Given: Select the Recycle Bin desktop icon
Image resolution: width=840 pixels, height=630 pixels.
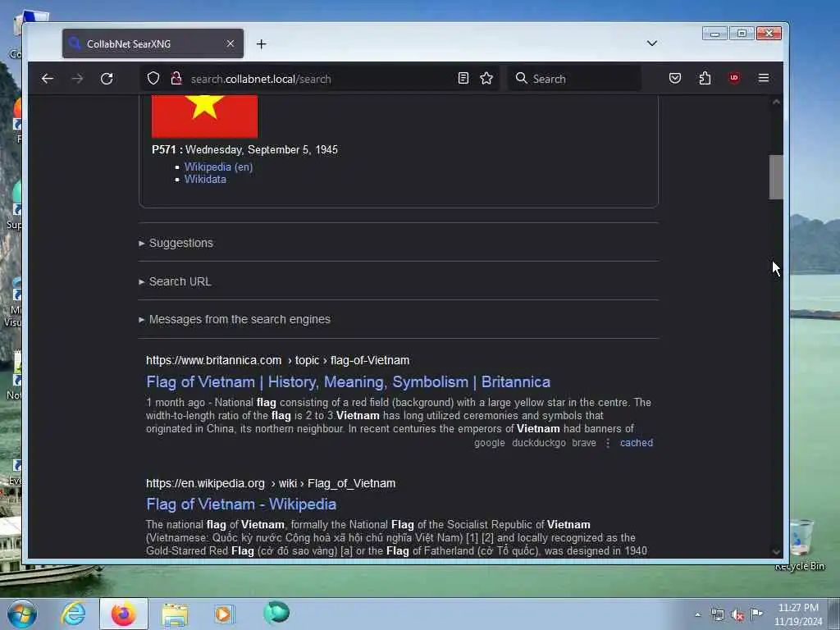Looking at the screenshot, I should coord(800,545).
